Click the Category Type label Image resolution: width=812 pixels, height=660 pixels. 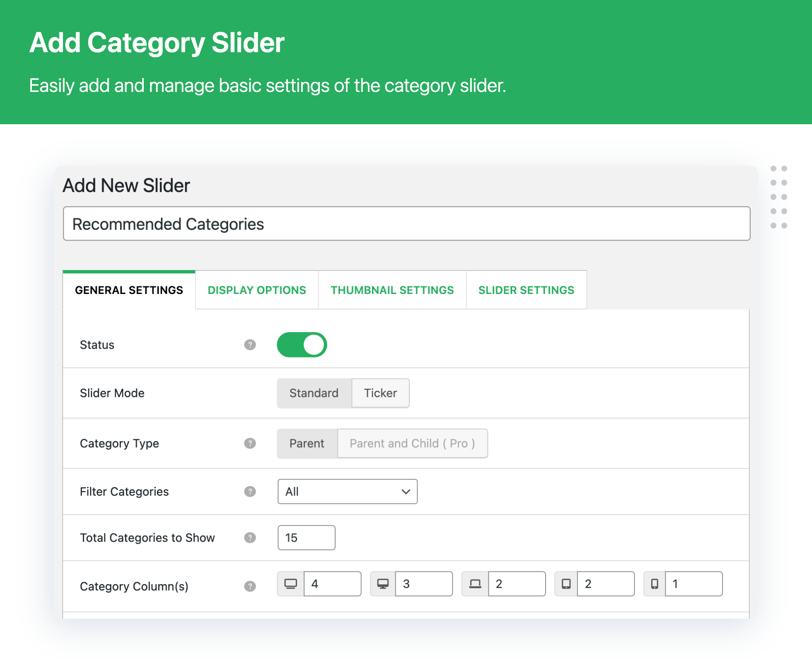click(119, 443)
